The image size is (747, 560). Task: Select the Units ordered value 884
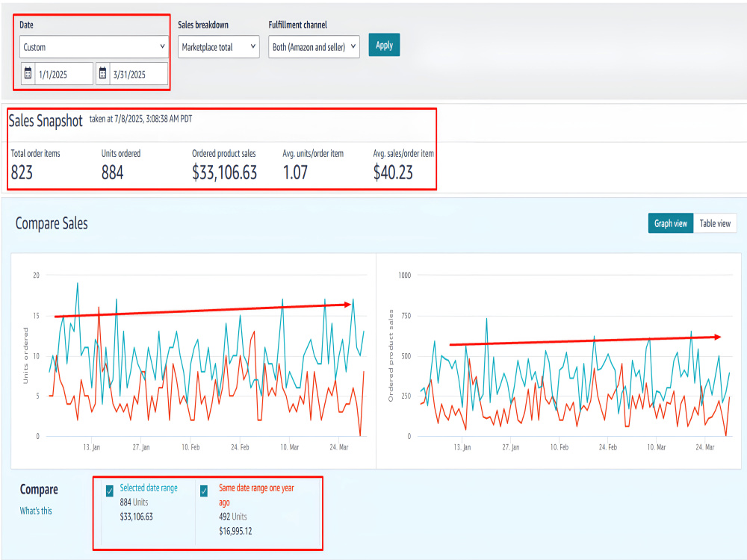tap(113, 172)
